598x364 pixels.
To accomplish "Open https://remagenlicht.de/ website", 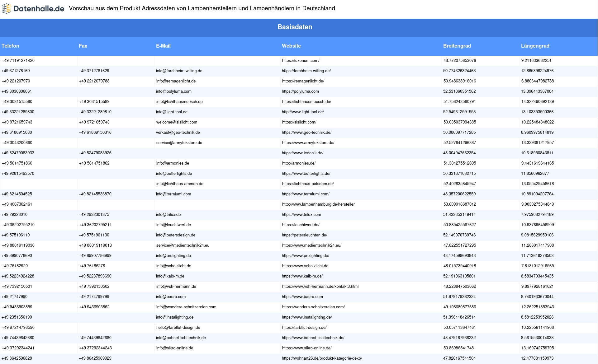I will coord(303,81).
